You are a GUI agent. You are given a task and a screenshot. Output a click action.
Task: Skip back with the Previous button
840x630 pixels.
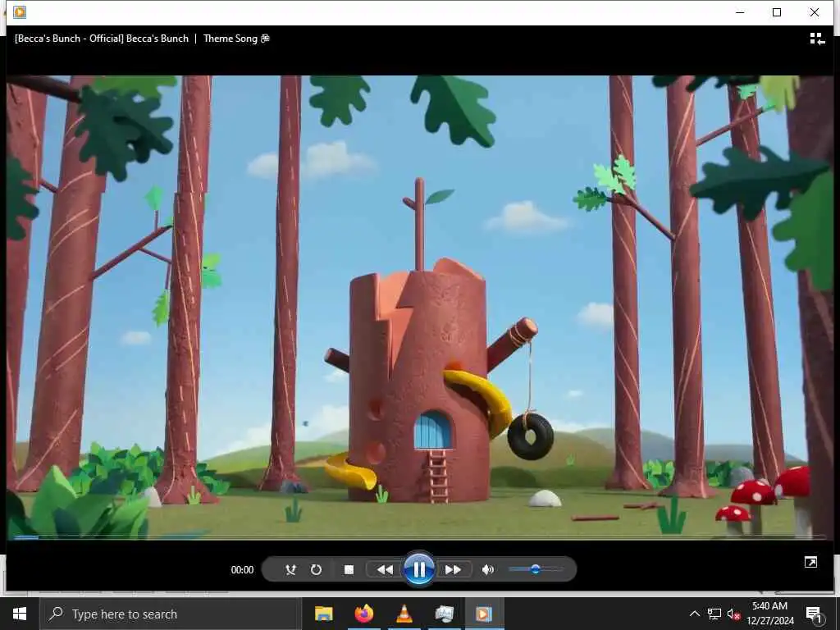[x=385, y=569]
